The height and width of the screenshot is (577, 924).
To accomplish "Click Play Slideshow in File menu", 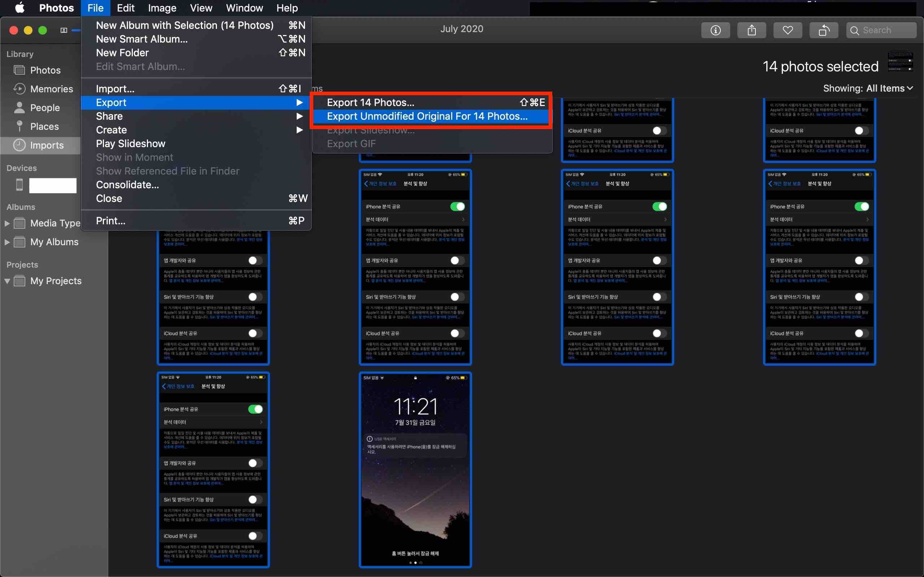I will (131, 144).
